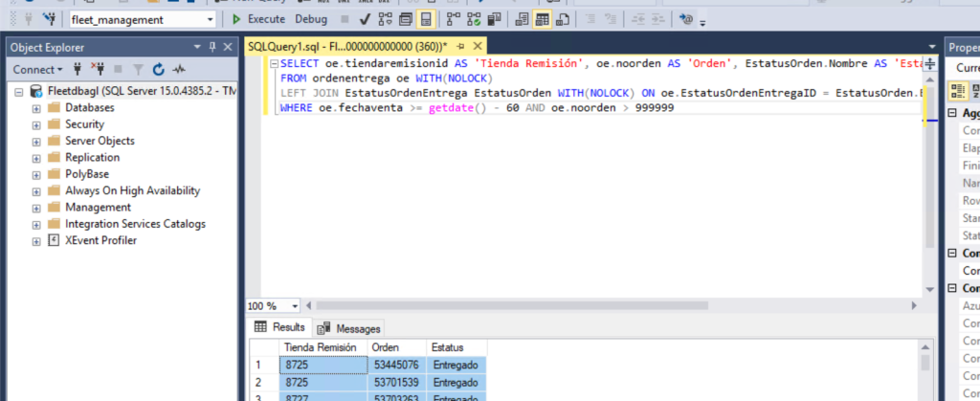Select the Fleetdbagl server icon
The image size is (980, 401).
tap(36, 91)
